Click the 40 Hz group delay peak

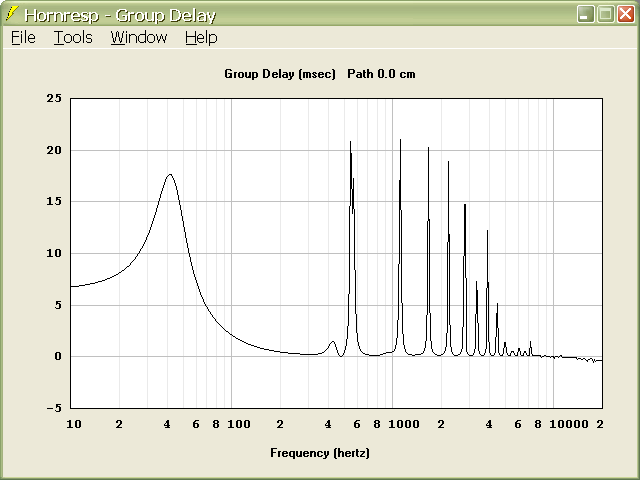pos(170,175)
